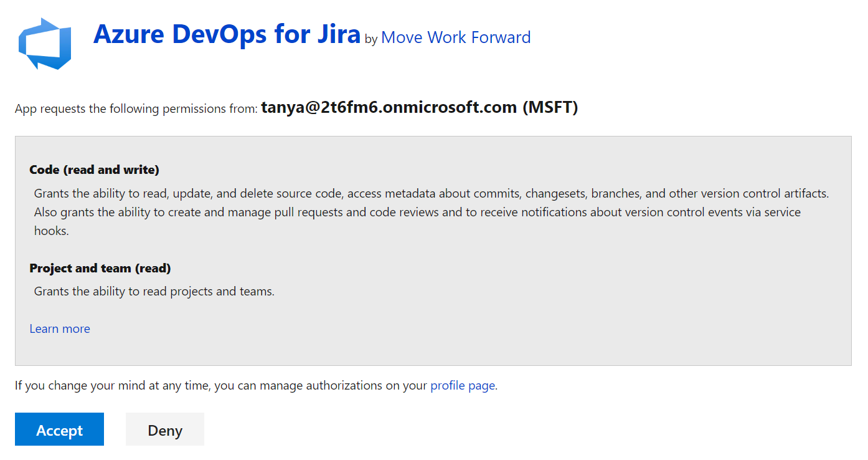Open the Move Work Forward link

(455, 37)
